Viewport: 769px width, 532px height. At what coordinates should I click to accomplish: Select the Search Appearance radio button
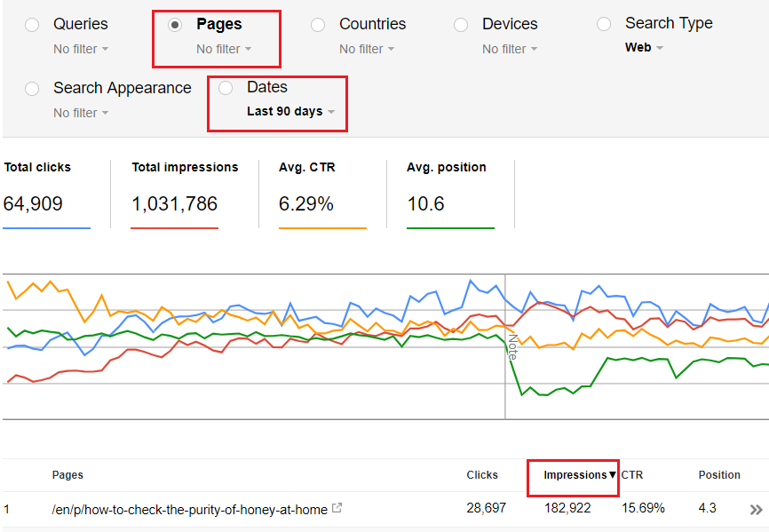[x=32, y=89]
